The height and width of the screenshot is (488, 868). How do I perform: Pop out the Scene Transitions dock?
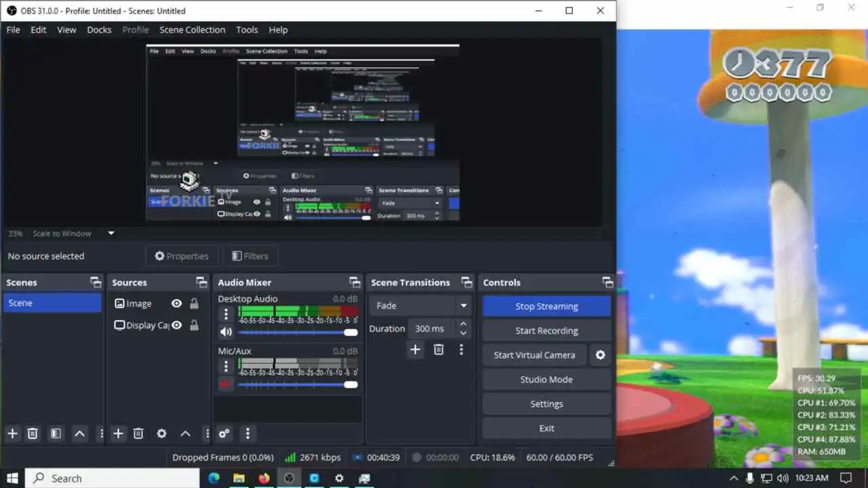click(x=467, y=283)
